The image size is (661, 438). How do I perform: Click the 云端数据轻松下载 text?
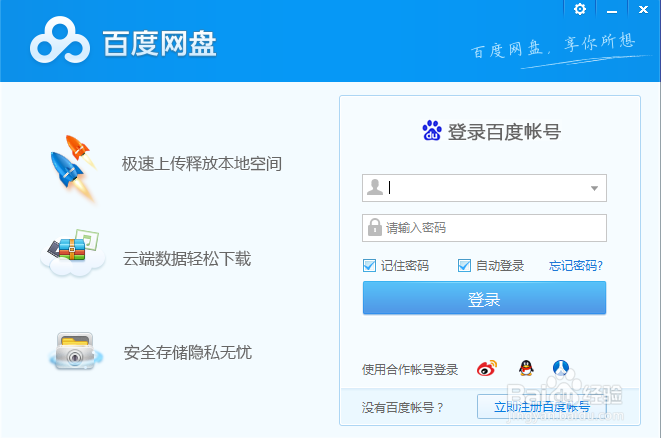187,259
